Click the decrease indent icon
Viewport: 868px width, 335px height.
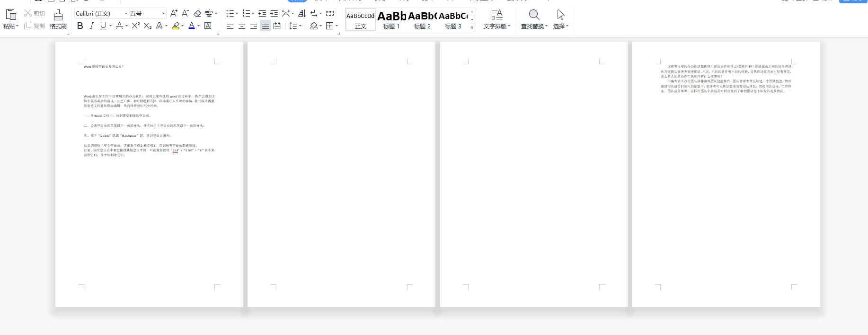click(262, 13)
